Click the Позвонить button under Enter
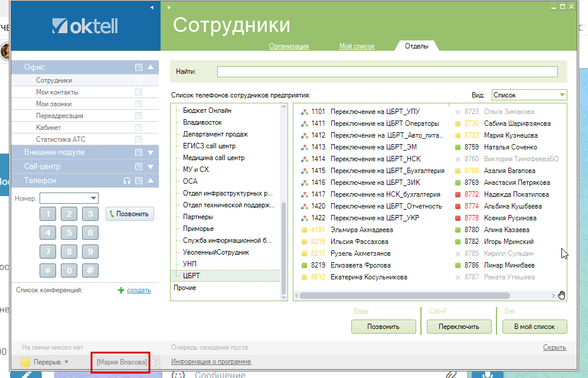This screenshot has width=588, height=378. [384, 327]
